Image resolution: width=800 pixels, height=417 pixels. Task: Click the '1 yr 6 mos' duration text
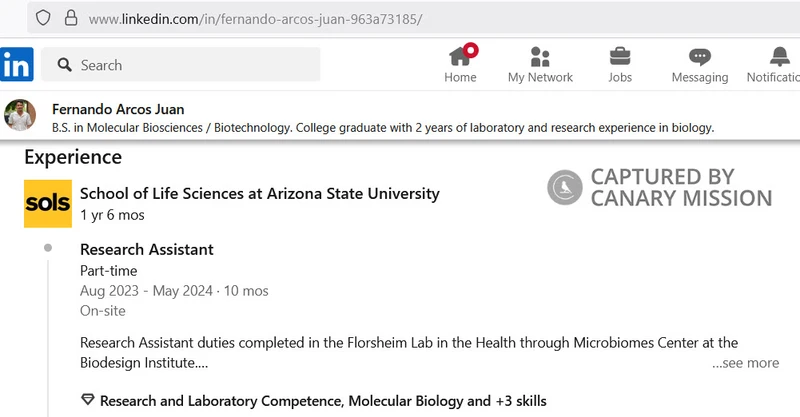click(112, 215)
